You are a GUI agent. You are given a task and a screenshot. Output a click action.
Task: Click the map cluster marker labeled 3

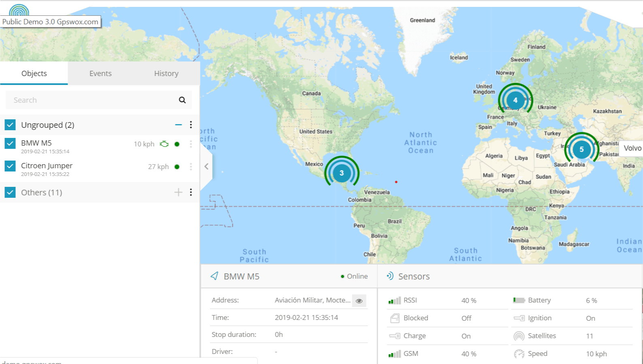tap(341, 173)
